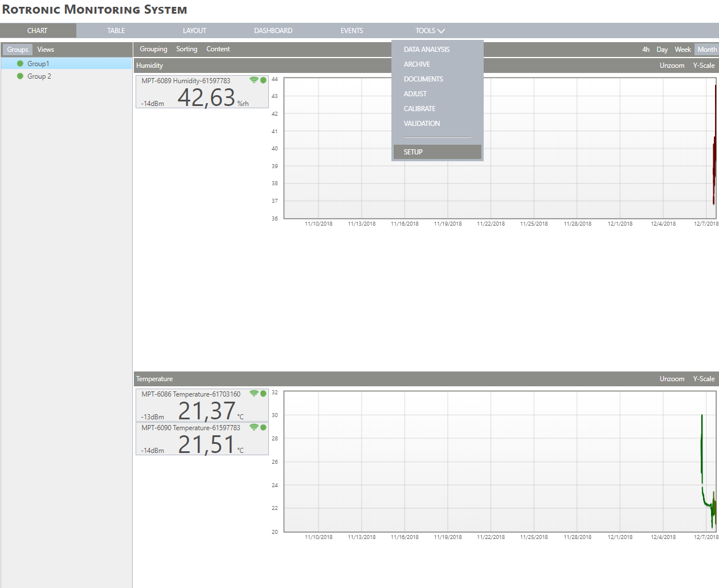Click ADJUST in the Tools menu
719x588 pixels.
coord(415,94)
